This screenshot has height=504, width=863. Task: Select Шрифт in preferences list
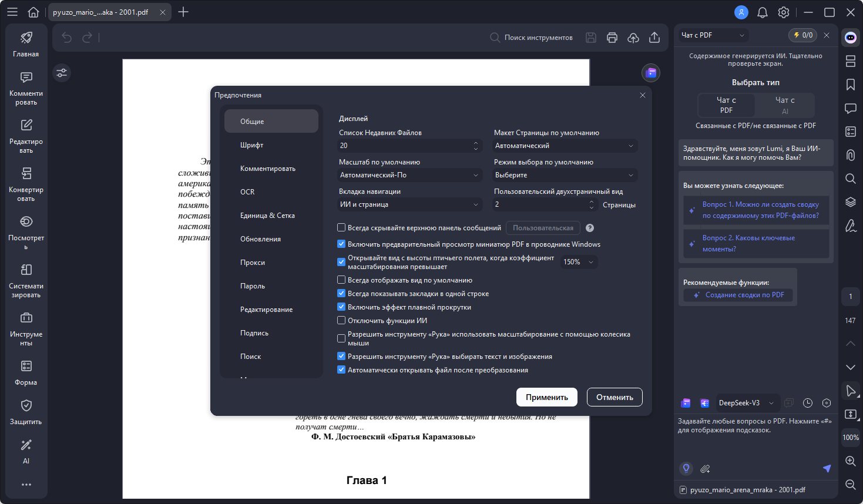(252, 145)
